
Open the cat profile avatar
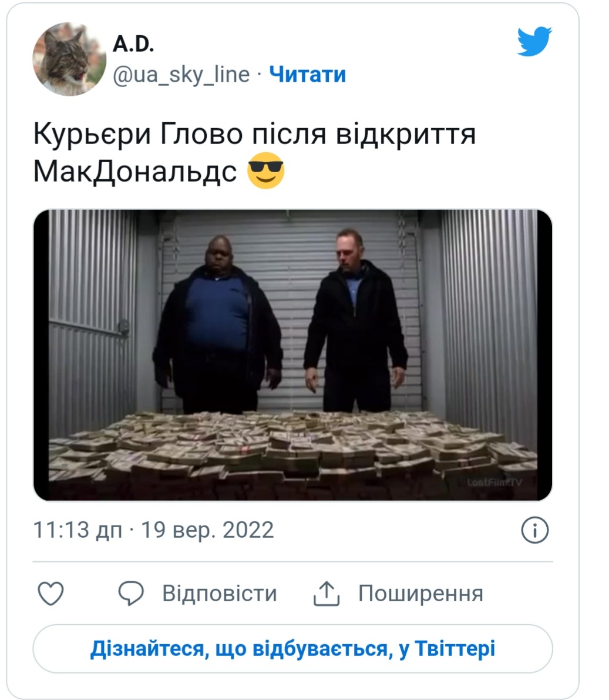point(69,59)
